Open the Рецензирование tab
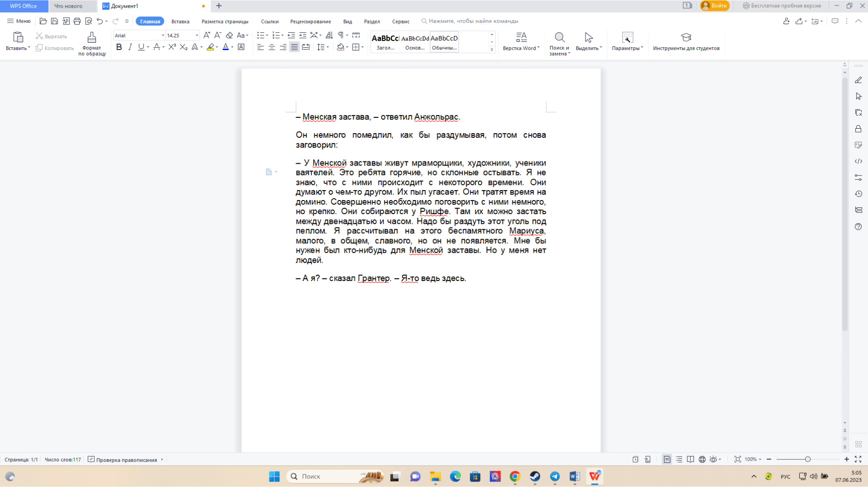 click(x=310, y=21)
